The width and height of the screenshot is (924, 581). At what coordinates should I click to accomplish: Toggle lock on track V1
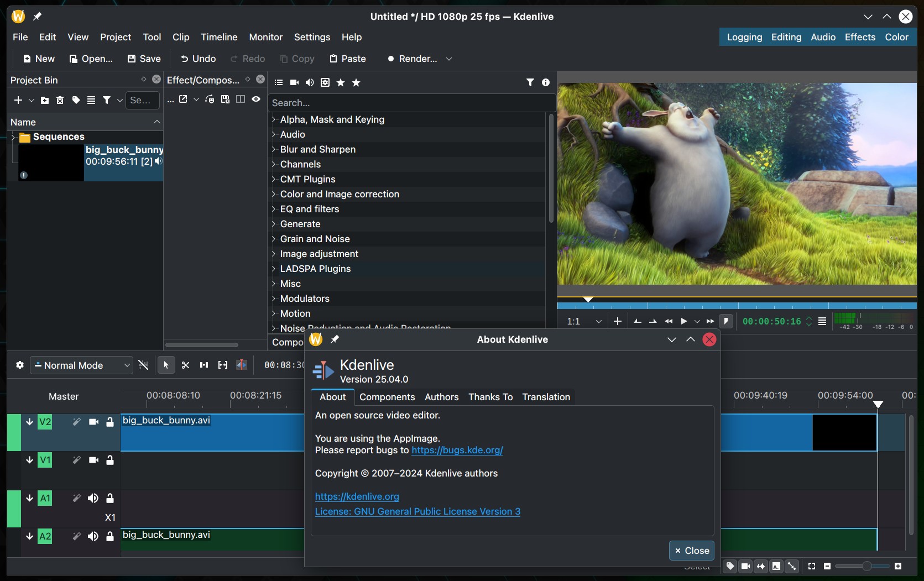tap(110, 460)
